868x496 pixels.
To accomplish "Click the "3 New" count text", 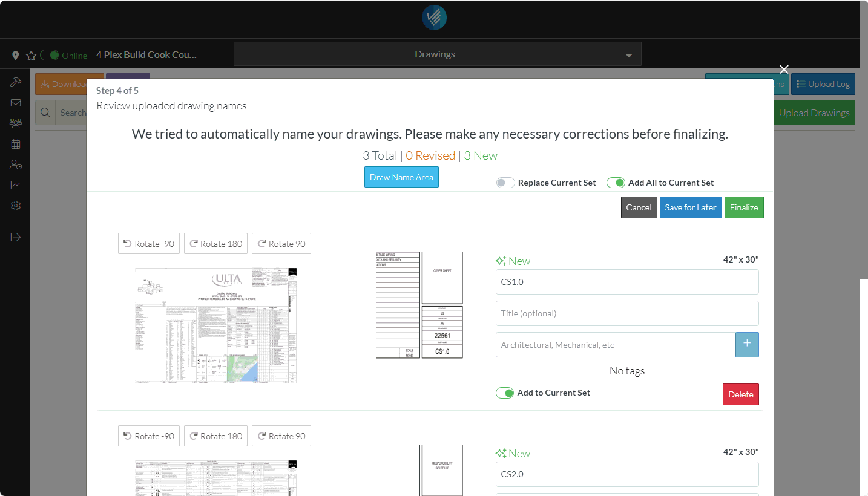I will point(481,155).
